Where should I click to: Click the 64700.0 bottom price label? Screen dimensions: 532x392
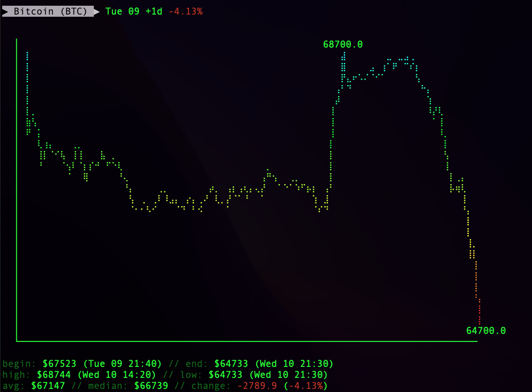coord(486,330)
